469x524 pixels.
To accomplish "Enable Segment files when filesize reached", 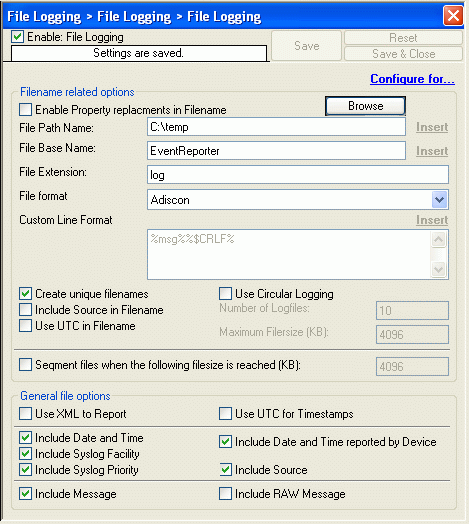I will (25, 365).
